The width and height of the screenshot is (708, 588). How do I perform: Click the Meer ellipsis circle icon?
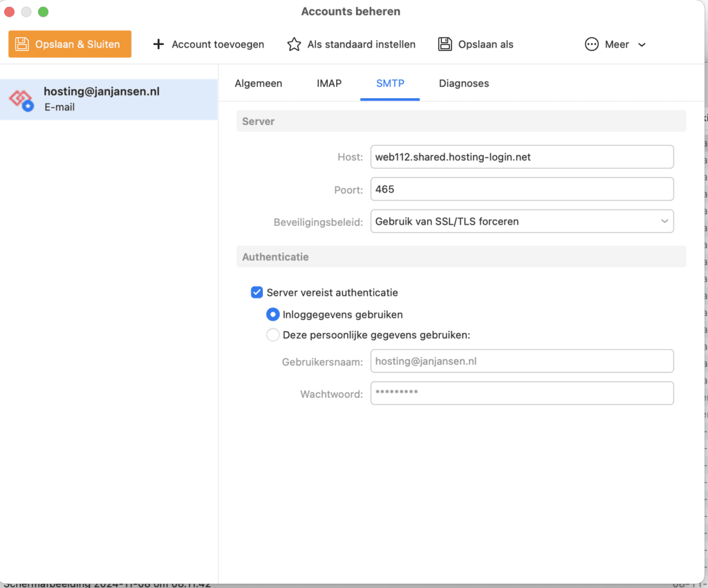(x=592, y=44)
